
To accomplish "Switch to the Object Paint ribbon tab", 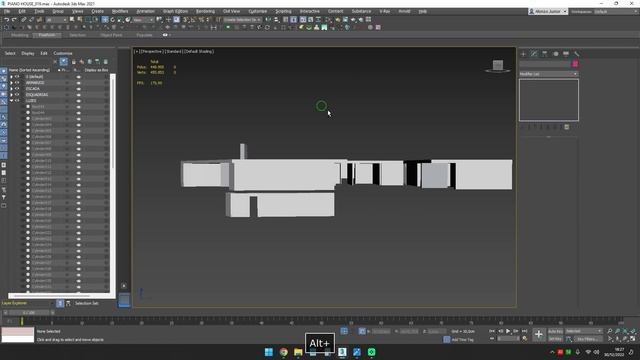I will point(111,35).
